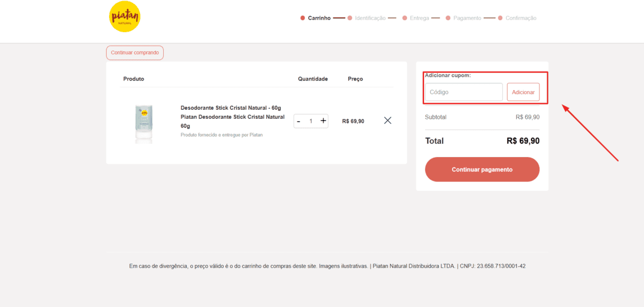Open the deodorant product thumbnail image
Viewport: 644px width, 307px height.
coord(144,123)
